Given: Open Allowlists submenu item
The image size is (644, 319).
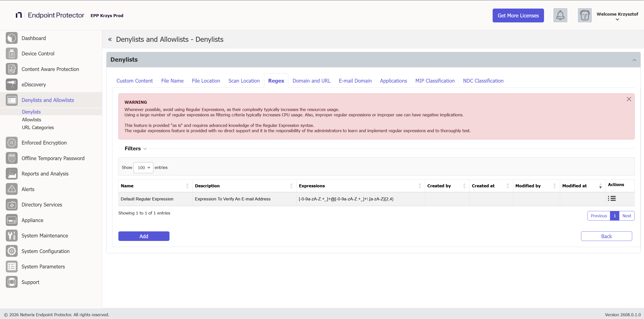Looking at the screenshot, I should (x=31, y=120).
